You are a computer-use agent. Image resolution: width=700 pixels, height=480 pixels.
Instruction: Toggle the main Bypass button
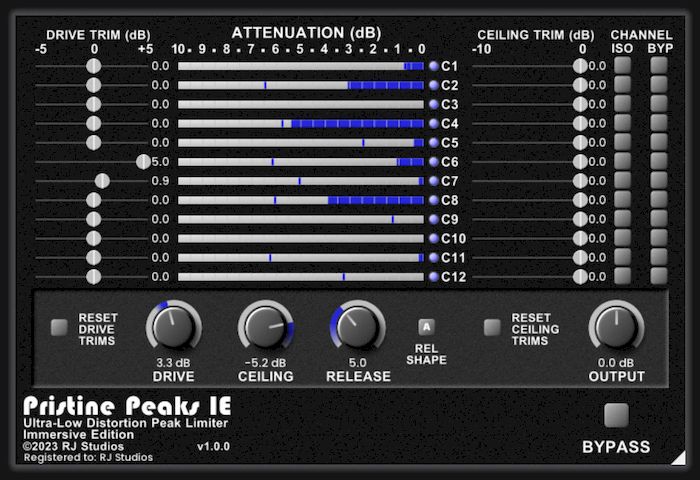[617, 415]
